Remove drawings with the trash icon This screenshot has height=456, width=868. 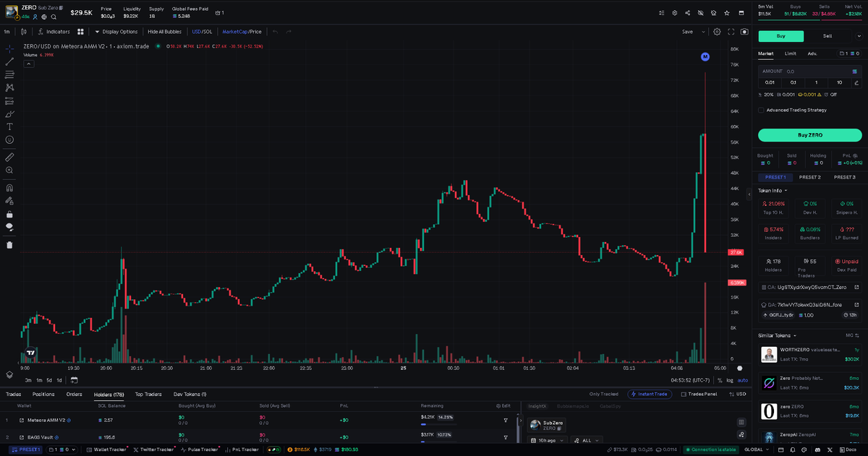[x=9, y=244]
